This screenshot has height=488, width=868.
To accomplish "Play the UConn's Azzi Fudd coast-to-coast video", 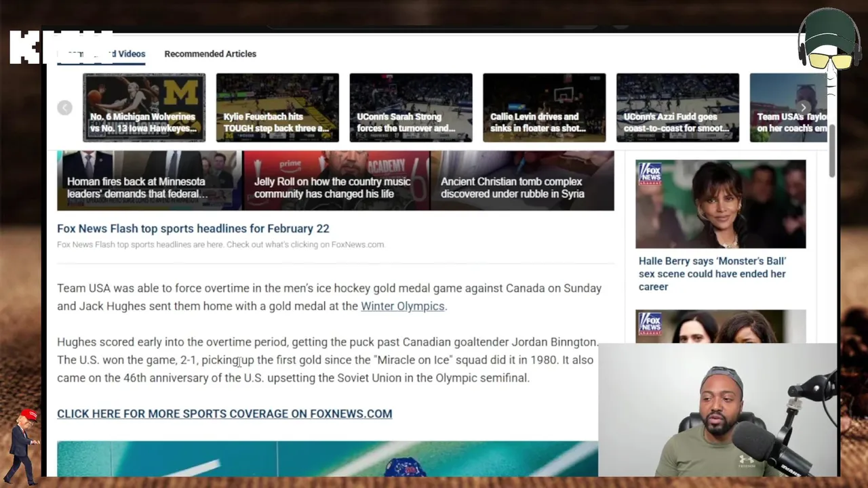I will point(677,108).
